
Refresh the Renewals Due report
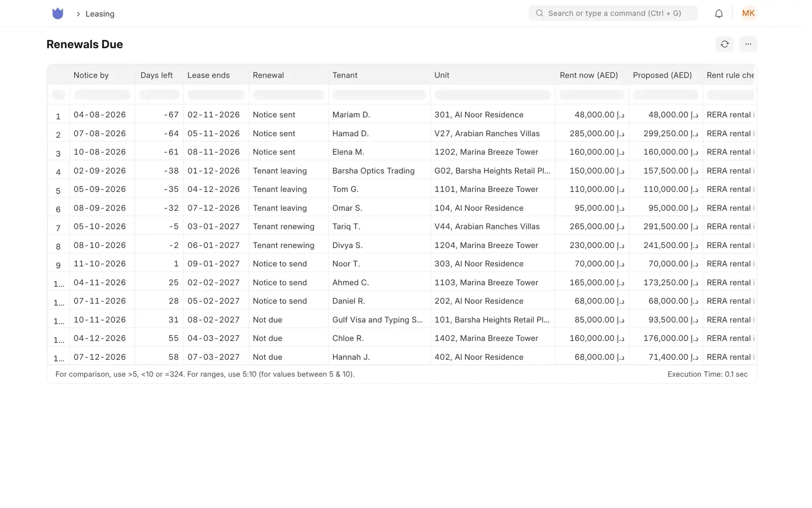point(724,44)
